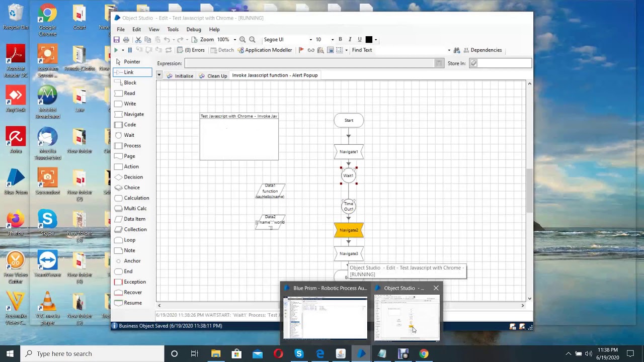
Task: Open File Explorer from the taskbar
Action: point(216,354)
